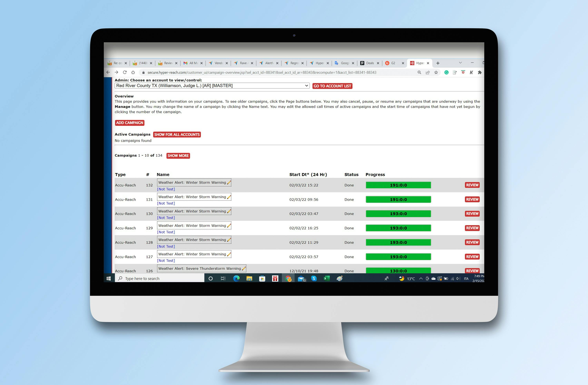Open Microsoft Edge from the taskbar

point(236,279)
